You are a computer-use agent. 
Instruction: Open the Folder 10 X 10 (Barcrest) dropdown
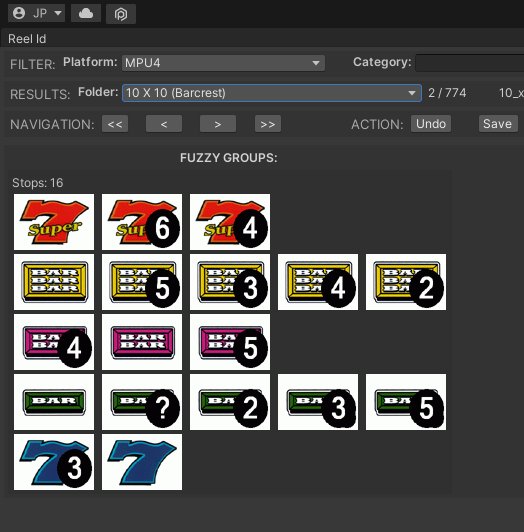pos(272,93)
